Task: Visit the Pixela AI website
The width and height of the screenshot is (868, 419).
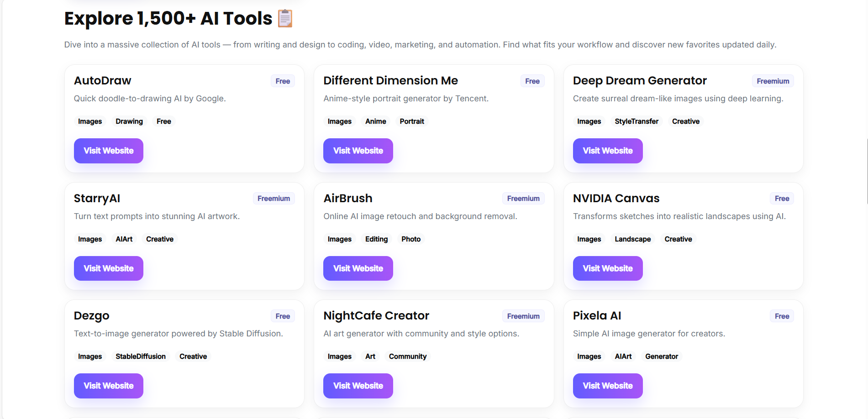Action: (x=607, y=386)
